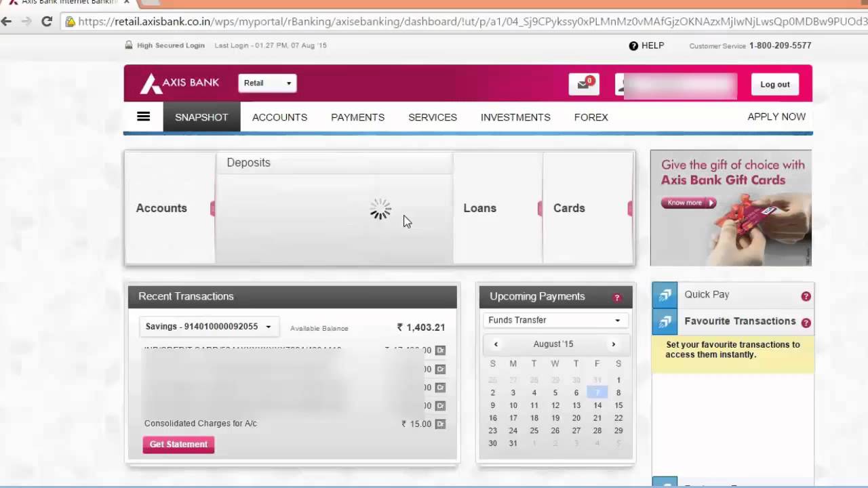Click Consolidated Charges for A/c transaction

(201, 424)
